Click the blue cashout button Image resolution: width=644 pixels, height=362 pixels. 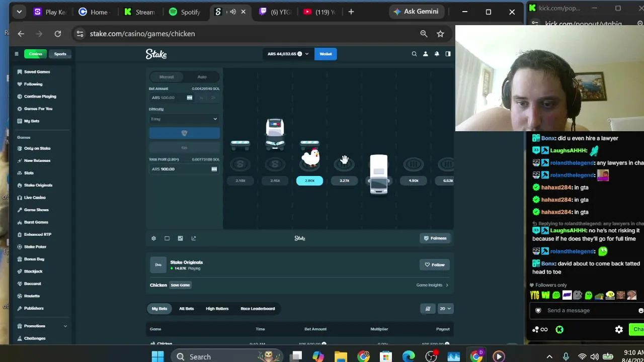(x=184, y=133)
